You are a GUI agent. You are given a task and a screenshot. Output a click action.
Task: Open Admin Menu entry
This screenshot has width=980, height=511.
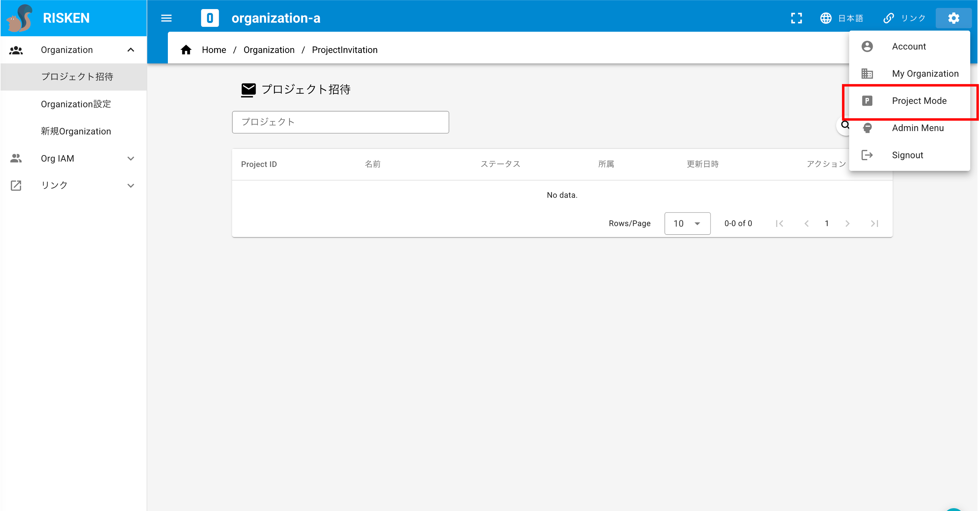pos(909,128)
